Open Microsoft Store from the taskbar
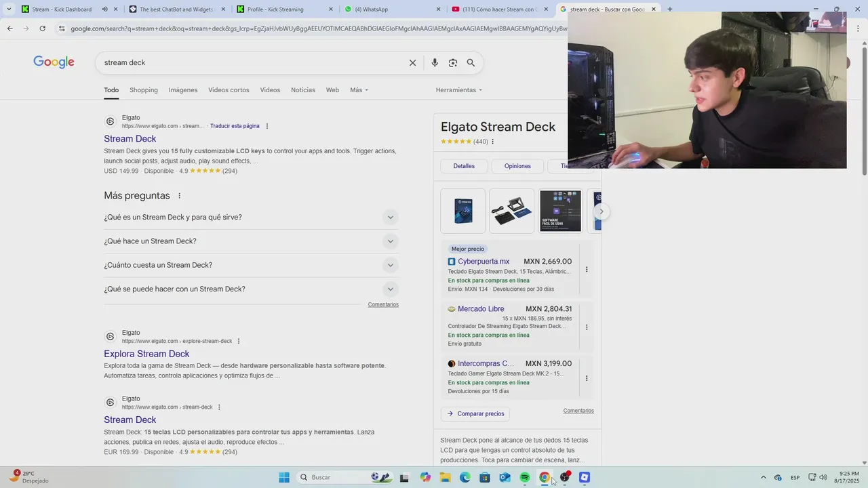The image size is (868, 488). [x=485, y=477]
